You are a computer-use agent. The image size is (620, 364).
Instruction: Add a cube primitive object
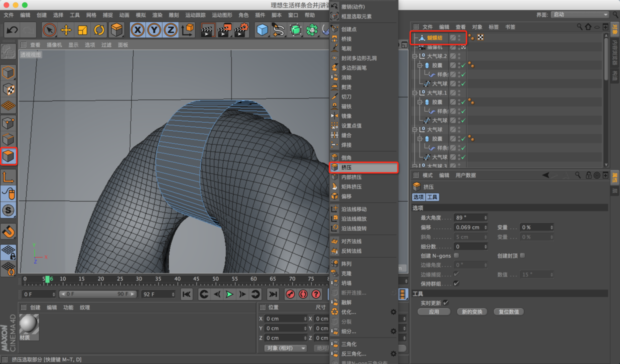click(262, 30)
